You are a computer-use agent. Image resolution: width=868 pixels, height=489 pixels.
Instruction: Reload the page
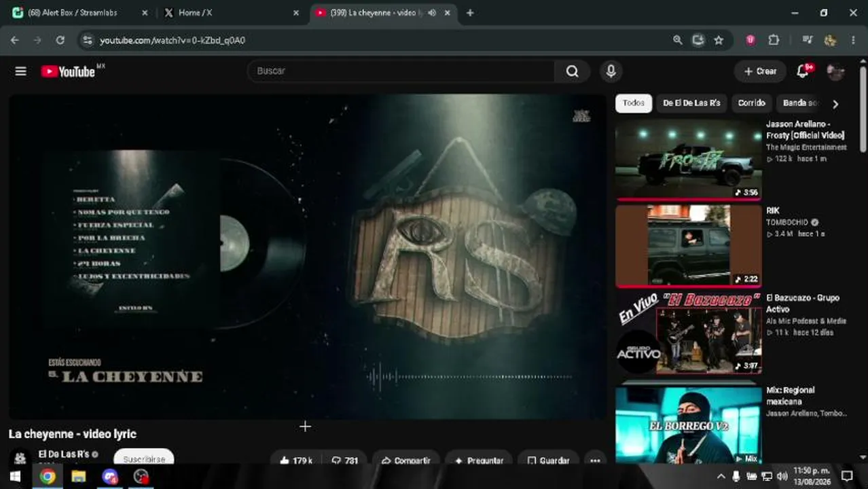click(x=60, y=40)
